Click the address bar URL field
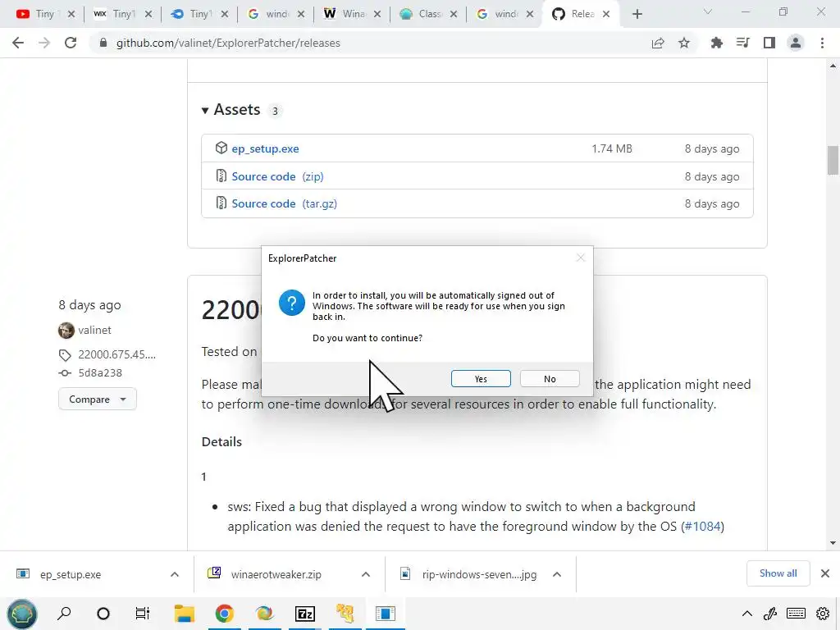840x630 pixels. [x=370, y=43]
